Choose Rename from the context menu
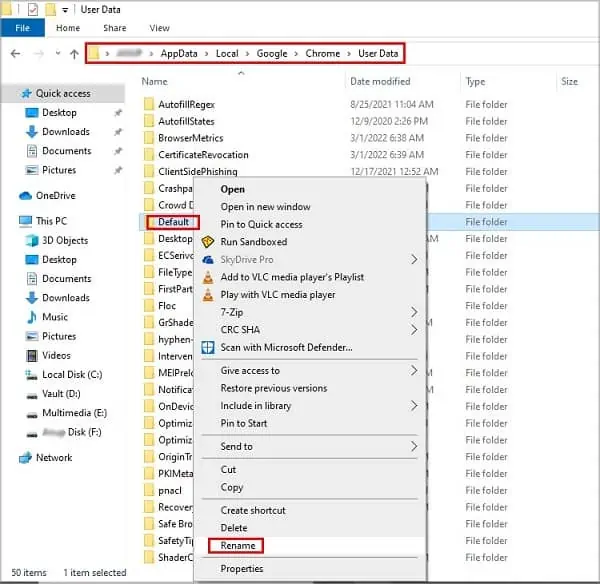 (237, 546)
